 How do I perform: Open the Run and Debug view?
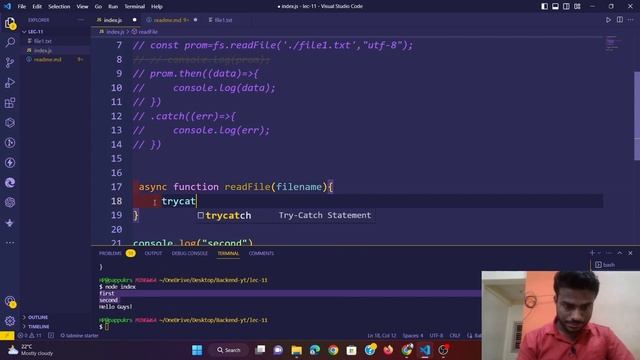pyautogui.click(x=10, y=82)
